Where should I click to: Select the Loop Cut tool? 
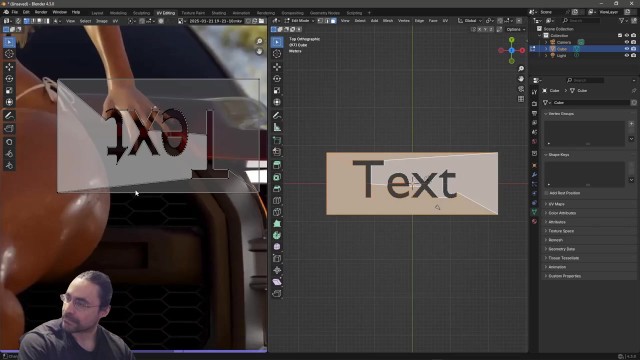pos(277,200)
